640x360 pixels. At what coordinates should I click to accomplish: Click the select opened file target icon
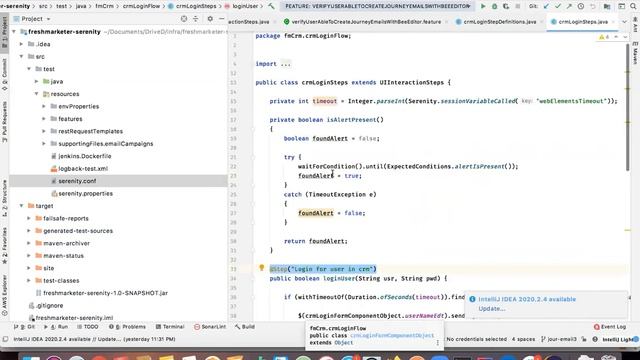[x=184, y=19]
